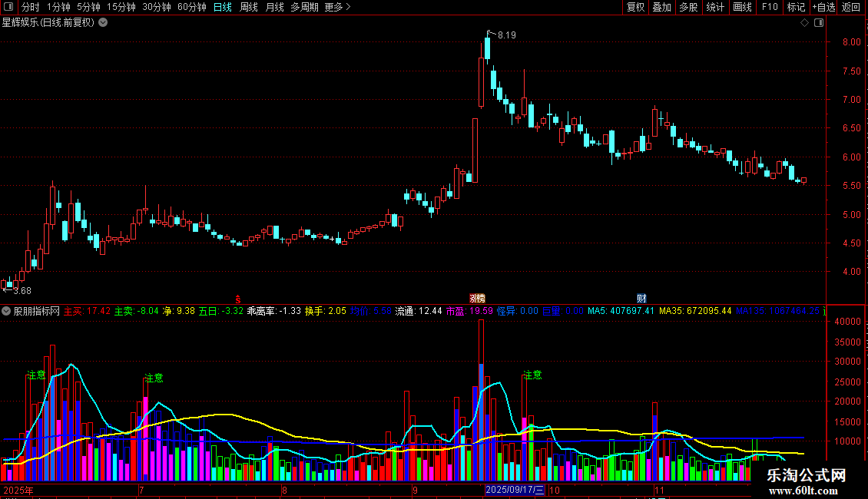The image size is (868, 499).
Task: Select the 30分钟 period
Action: [157, 7]
